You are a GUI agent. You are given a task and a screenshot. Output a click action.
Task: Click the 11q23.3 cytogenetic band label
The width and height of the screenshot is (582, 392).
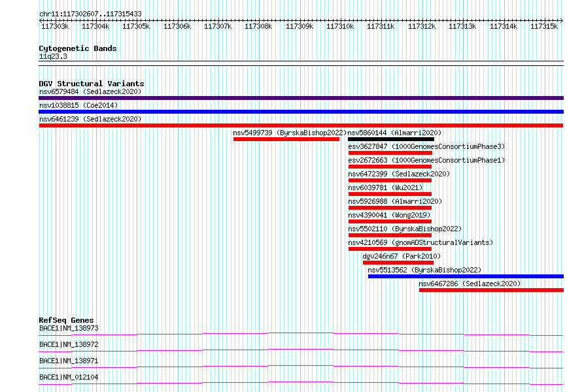53,56
